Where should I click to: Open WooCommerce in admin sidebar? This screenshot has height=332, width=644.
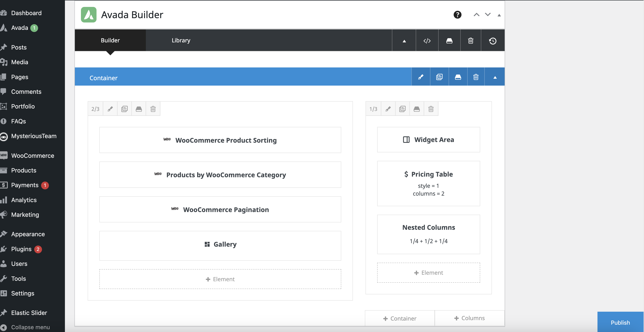(32, 155)
